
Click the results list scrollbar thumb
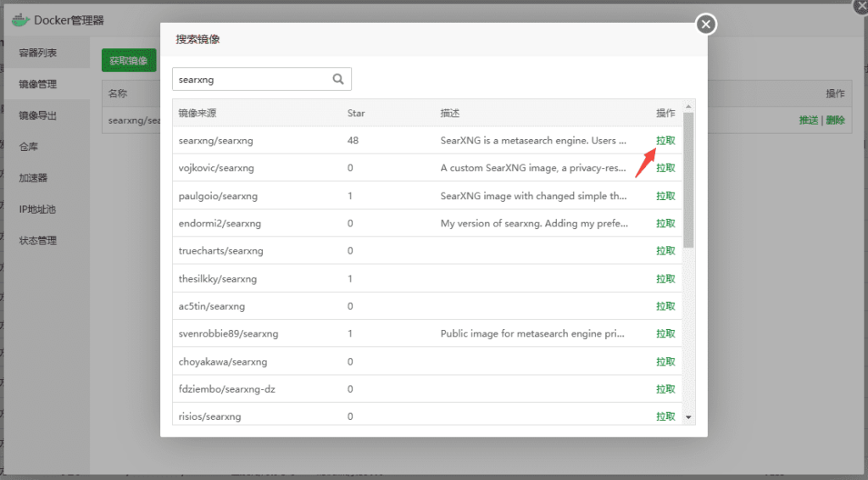[x=688, y=180]
